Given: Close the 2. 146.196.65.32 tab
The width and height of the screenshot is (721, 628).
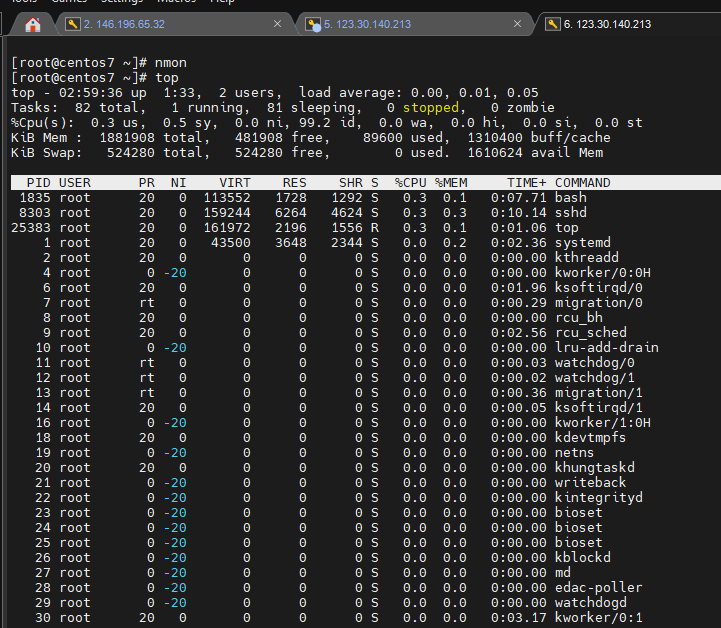Looking at the screenshot, I should pos(278,24).
